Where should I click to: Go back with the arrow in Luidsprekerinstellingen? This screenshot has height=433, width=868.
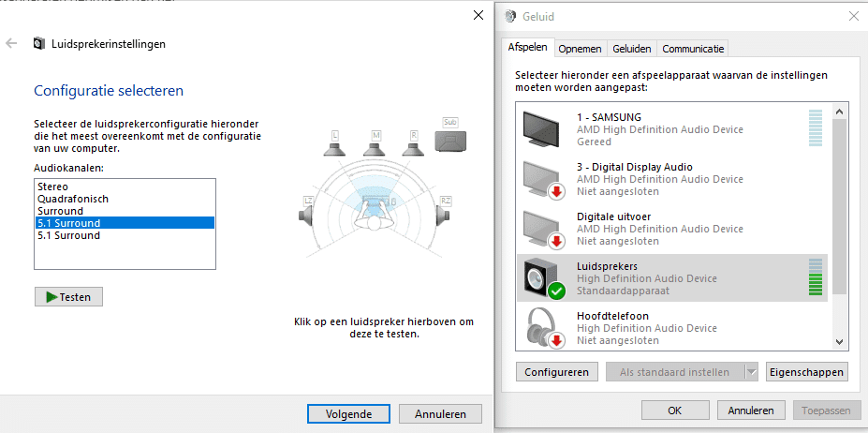(11, 43)
